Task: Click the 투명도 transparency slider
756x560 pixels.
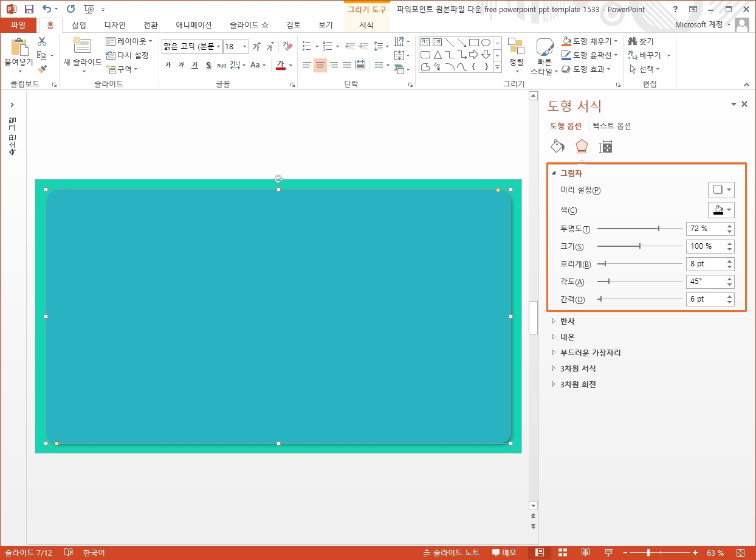Action: [639, 229]
